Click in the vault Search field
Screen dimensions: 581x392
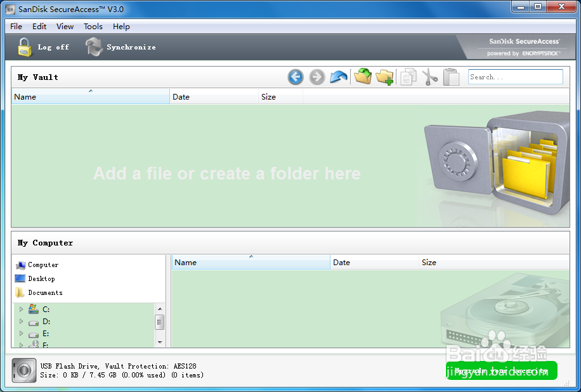coord(516,77)
